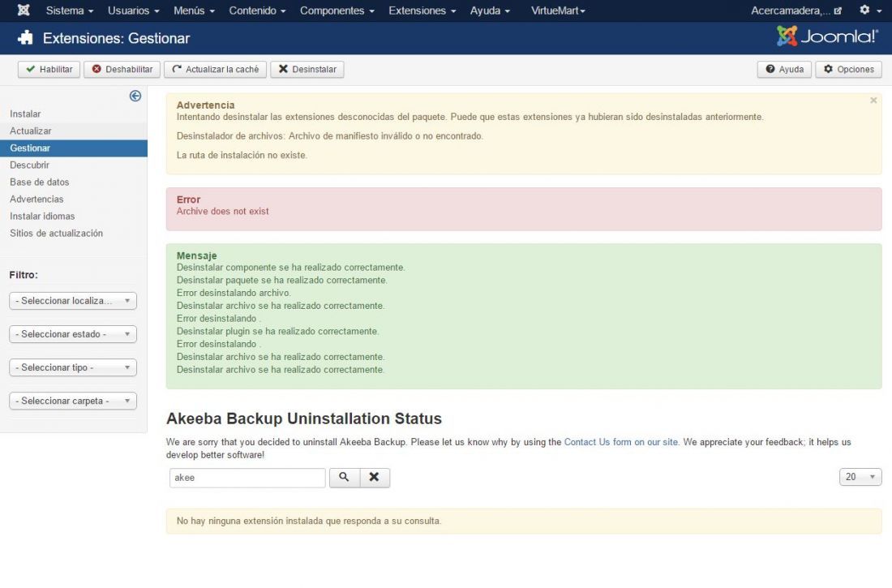This screenshot has width=892, height=588.
Task: Open Sitios de actualización in the sidebar
Action: click(x=56, y=234)
